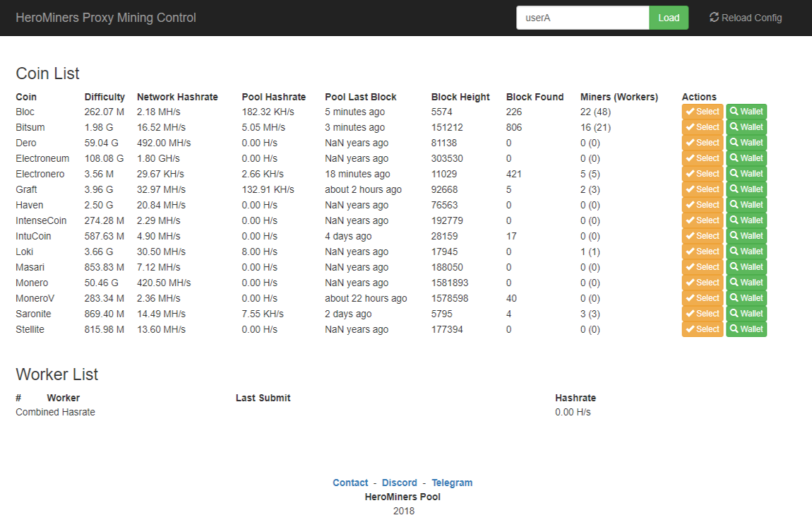812x532 pixels.
Task: Click Combined Hasrate row label
Action: tap(55, 412)
